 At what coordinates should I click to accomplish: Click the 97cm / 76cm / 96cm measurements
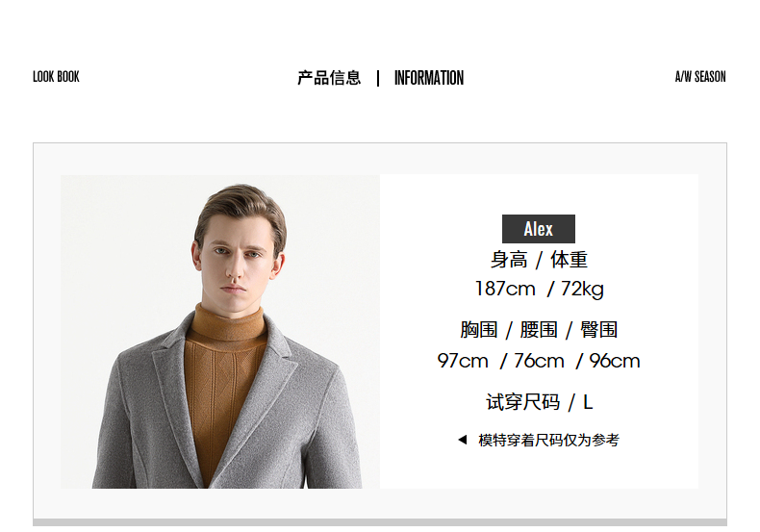click(x=539, y=361)
